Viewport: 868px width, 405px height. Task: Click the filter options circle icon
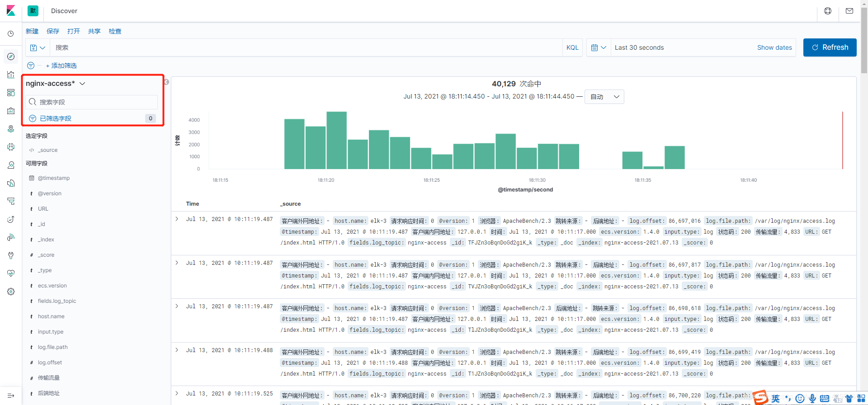coord(31,66)
